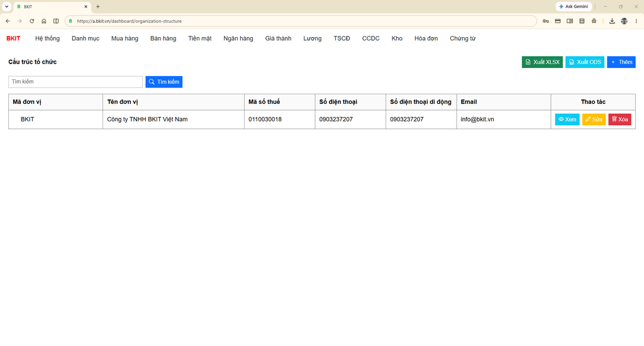Open sidebar panel icon in toolbar
The width and height of the screenshot is (644, 346).
[570, 21]
